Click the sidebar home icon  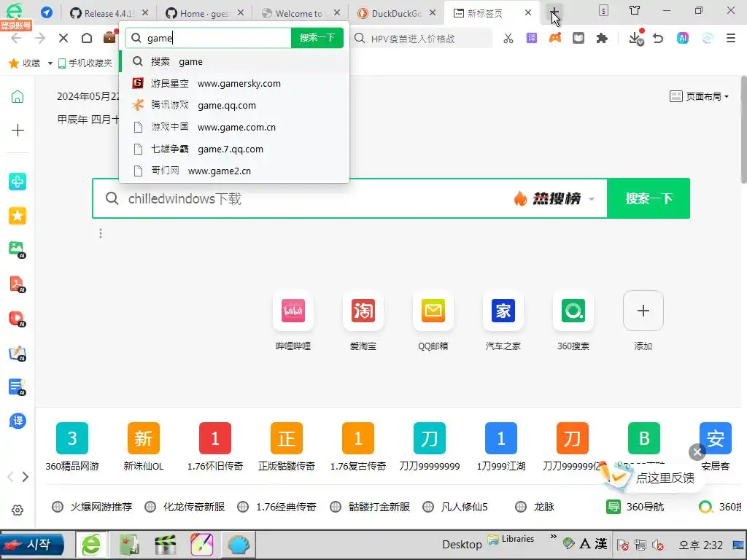(x=18, y=97)
